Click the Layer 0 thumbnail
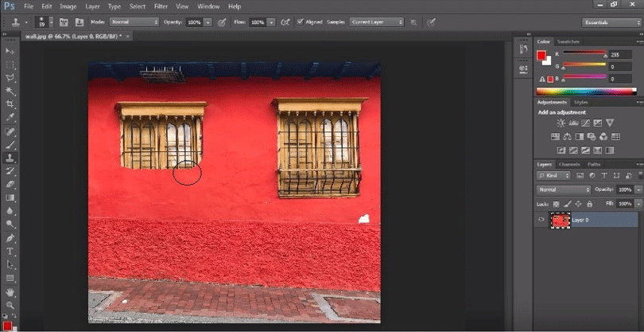 point(561,221)
